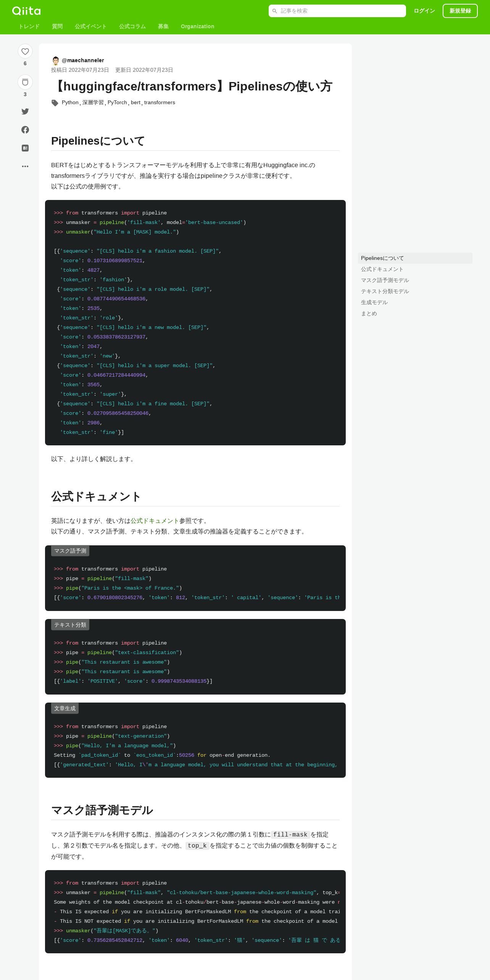Screen dimensions: 490x980
Task: Share the article on Facebook
Action: point(25,130)
